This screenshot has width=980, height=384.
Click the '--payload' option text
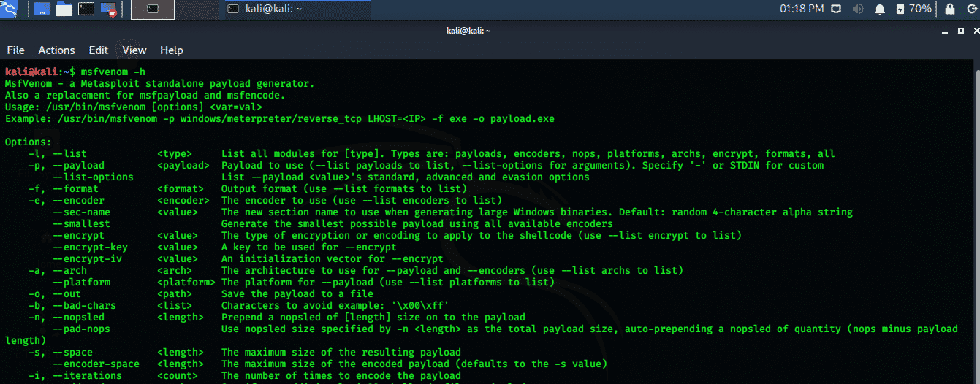(78, 166)
